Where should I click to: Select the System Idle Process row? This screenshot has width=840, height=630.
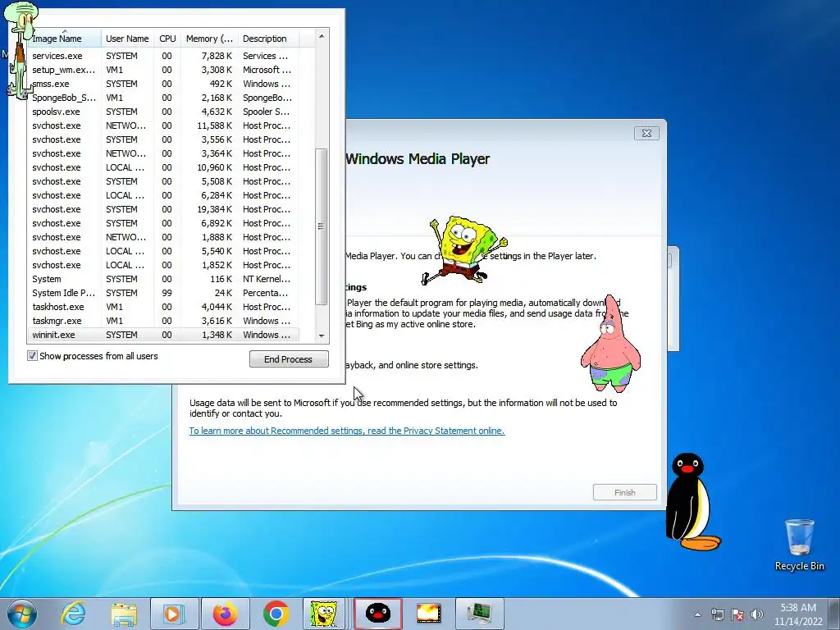(163, 293)
